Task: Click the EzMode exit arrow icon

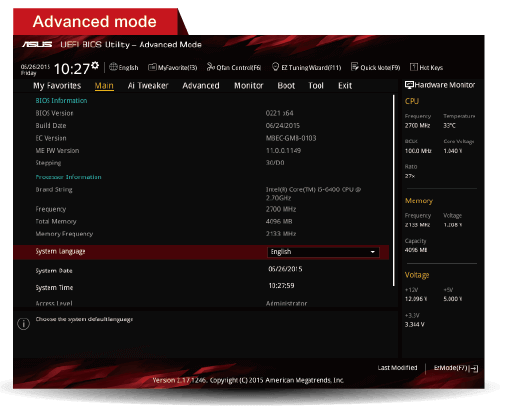Action: [x=474, y=368]
